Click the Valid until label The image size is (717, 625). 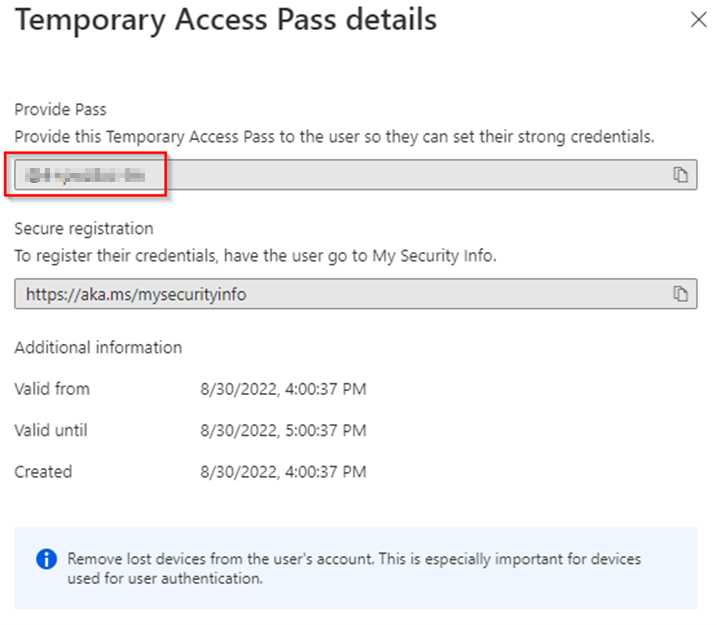pos(51,430)
